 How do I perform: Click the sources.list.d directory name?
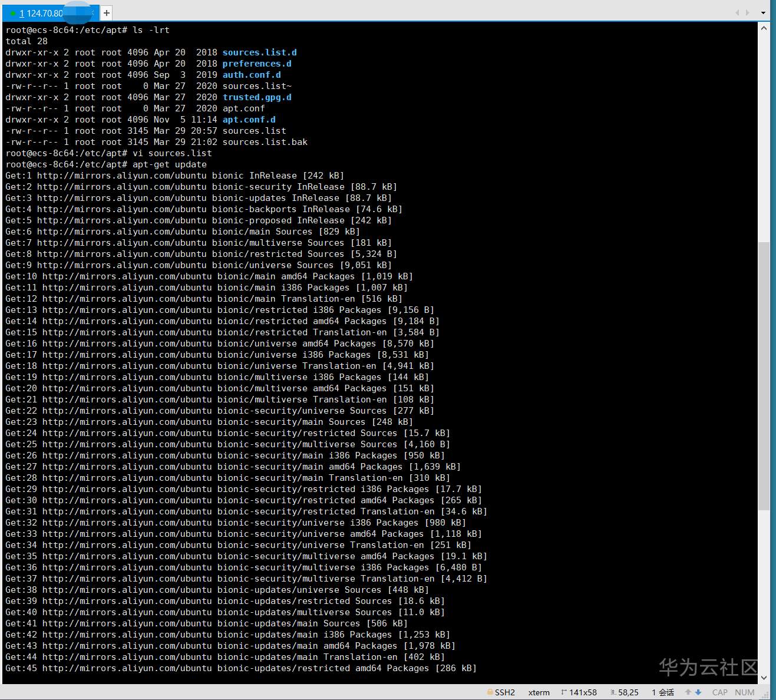click(260, 52)
